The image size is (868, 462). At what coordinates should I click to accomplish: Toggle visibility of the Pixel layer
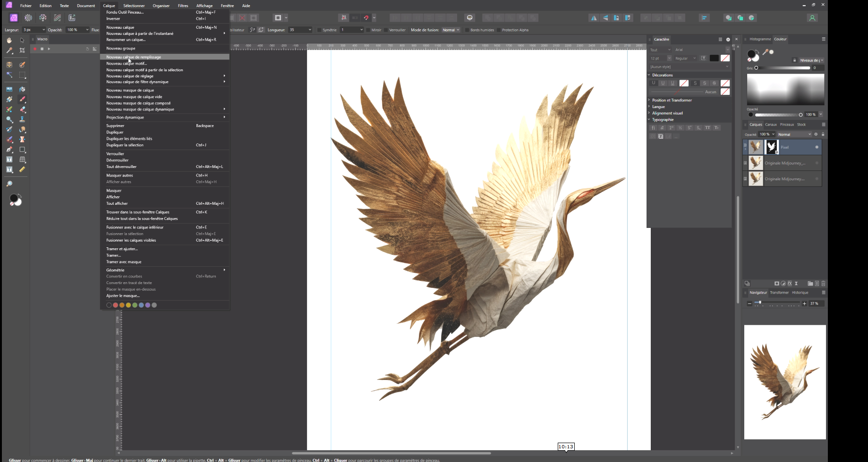(817, 147)
